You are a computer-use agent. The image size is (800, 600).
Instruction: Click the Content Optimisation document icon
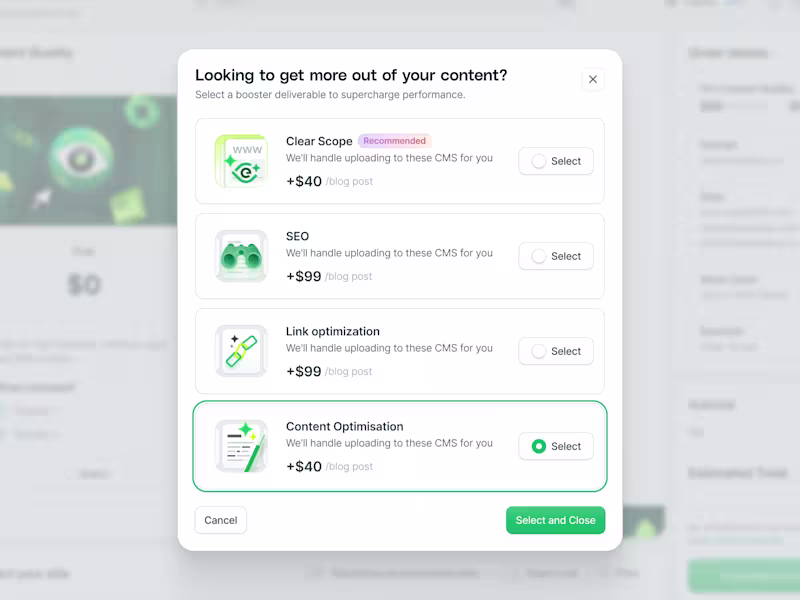point(241,446)
